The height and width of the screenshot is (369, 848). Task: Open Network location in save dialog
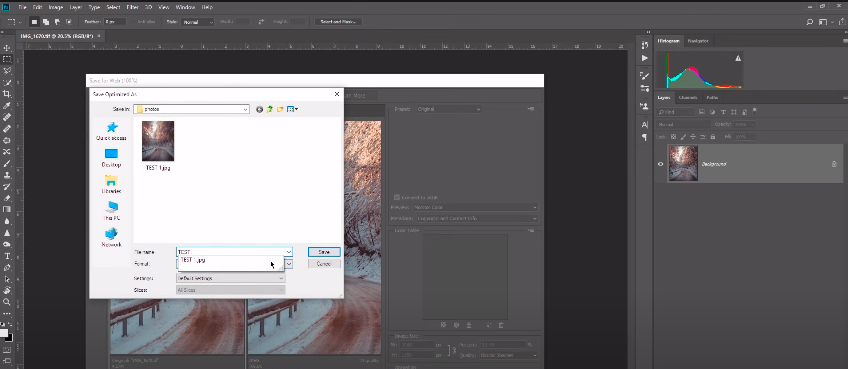111,238
